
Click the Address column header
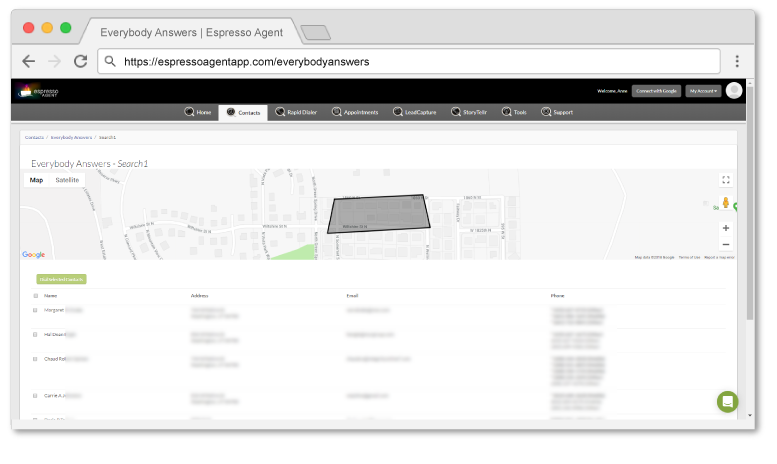click(200, 296)
